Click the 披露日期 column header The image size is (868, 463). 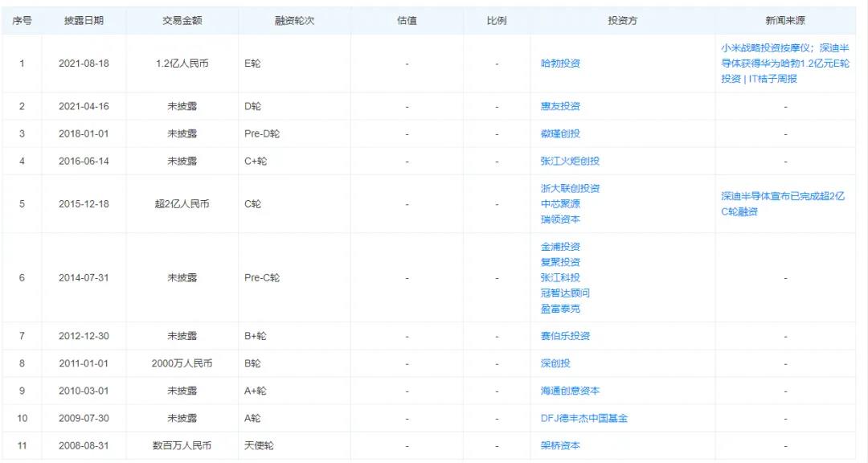(84, 20)
